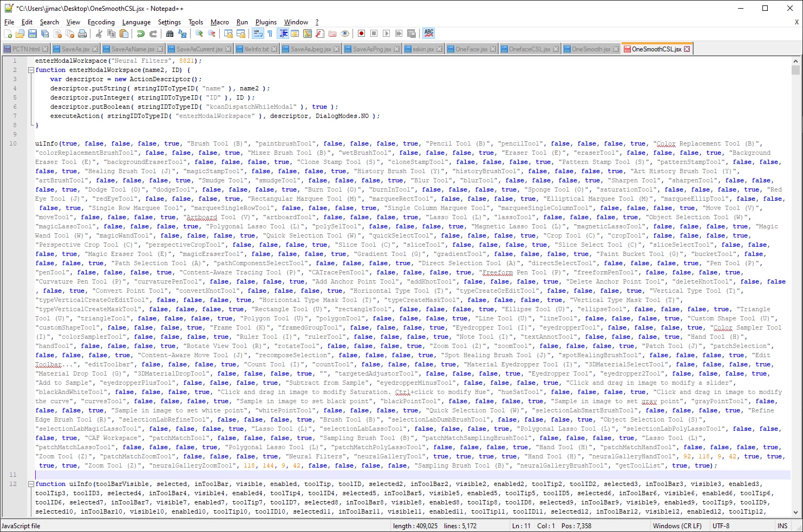The width and height of the screenshot is (803, 532).
Task: Click the Folder as Workspace icon
Action: pyautogui.click(x=332, y=34)
